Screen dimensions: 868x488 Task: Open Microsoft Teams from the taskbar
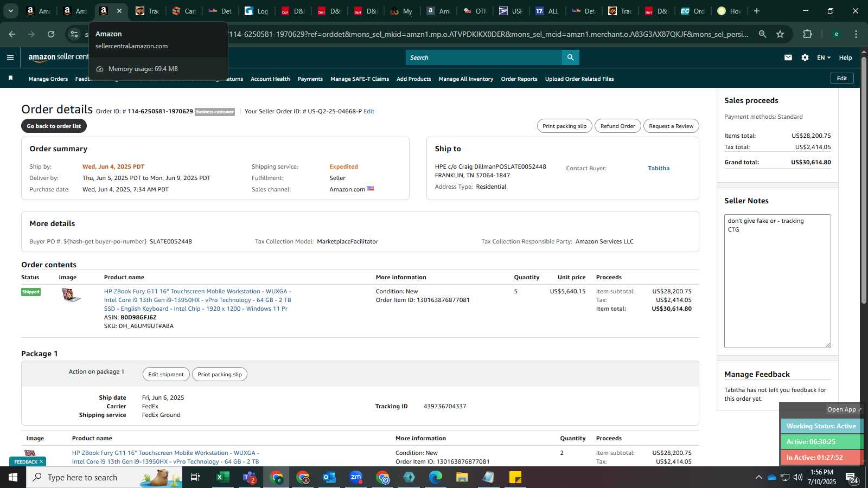tap(250, 477)
